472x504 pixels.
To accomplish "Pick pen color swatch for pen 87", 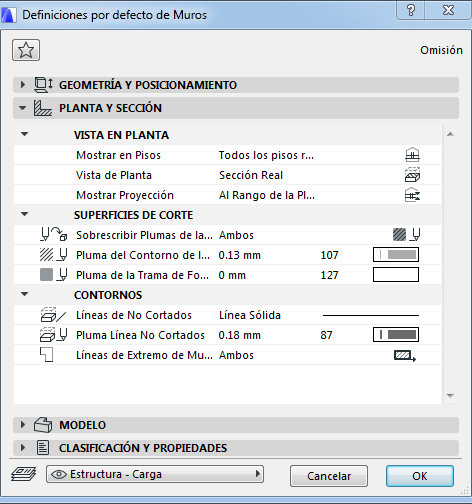I will (396, 335).
